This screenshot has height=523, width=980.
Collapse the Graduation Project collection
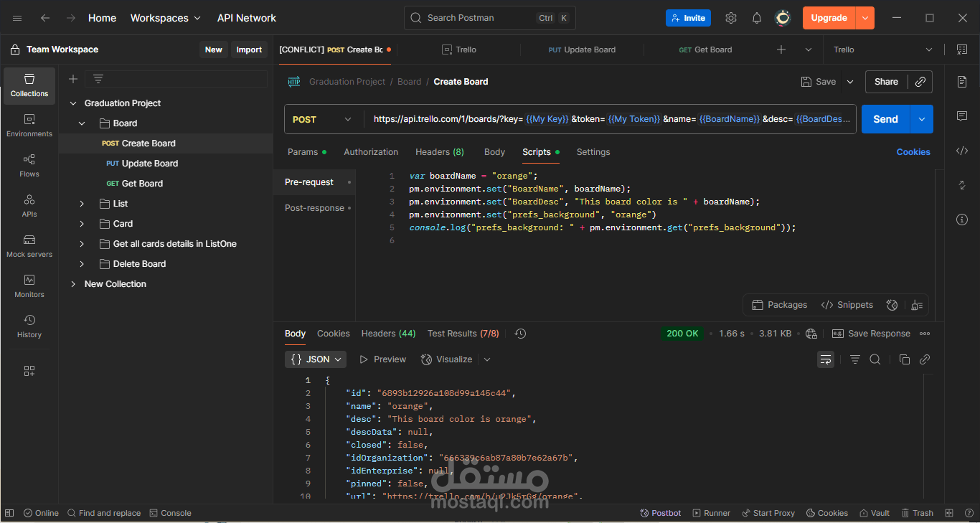click(x=73, y=103)
